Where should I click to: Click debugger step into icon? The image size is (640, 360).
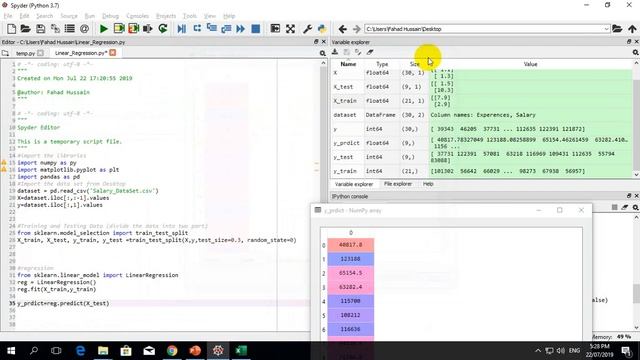point(211,29)
